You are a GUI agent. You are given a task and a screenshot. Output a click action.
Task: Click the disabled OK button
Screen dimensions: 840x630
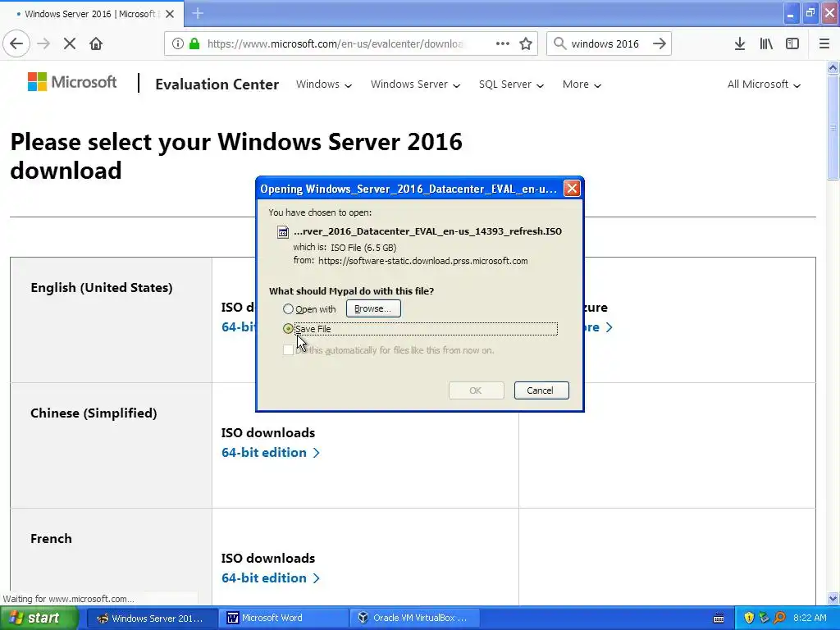(x=476, y=390)
